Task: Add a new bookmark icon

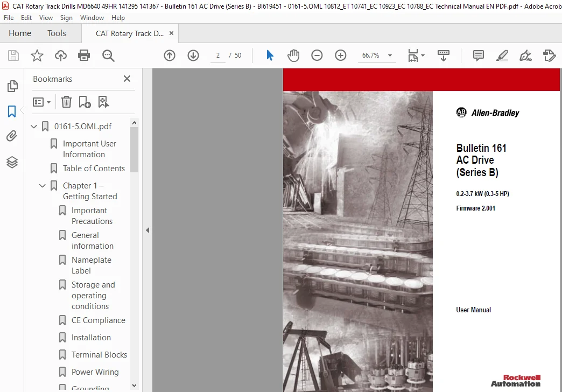Action: pyautogui.click(x=85, y=102)
